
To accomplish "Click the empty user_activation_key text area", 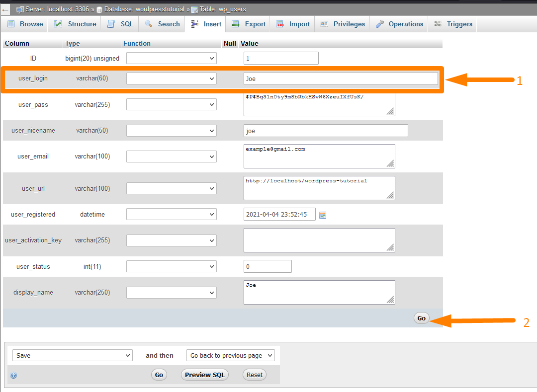I will pyautogui.click(x=319, y=240).
